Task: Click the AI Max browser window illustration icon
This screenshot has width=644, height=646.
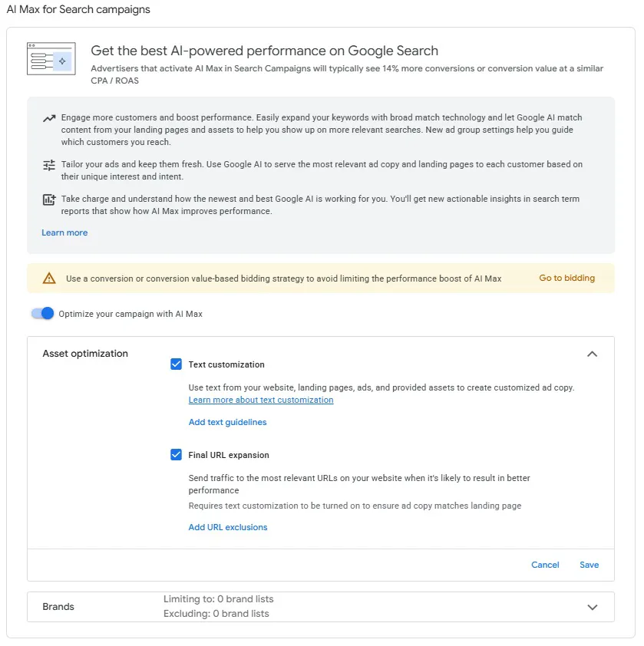Action: point(51,59)
